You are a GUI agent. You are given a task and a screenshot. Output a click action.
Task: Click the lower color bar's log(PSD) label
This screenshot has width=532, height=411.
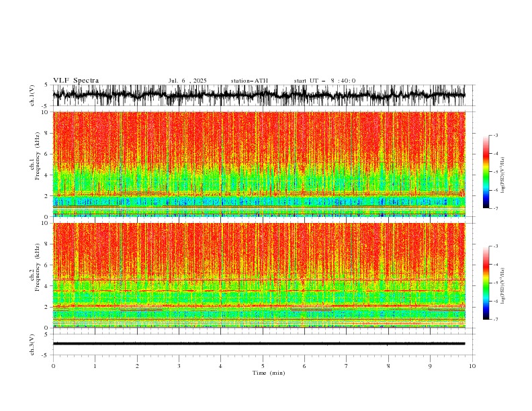(x=502, y=286)
